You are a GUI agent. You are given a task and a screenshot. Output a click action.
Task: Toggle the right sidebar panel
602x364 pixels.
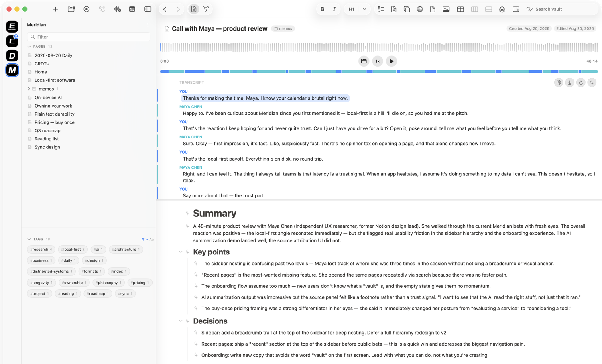click(516, 9)
